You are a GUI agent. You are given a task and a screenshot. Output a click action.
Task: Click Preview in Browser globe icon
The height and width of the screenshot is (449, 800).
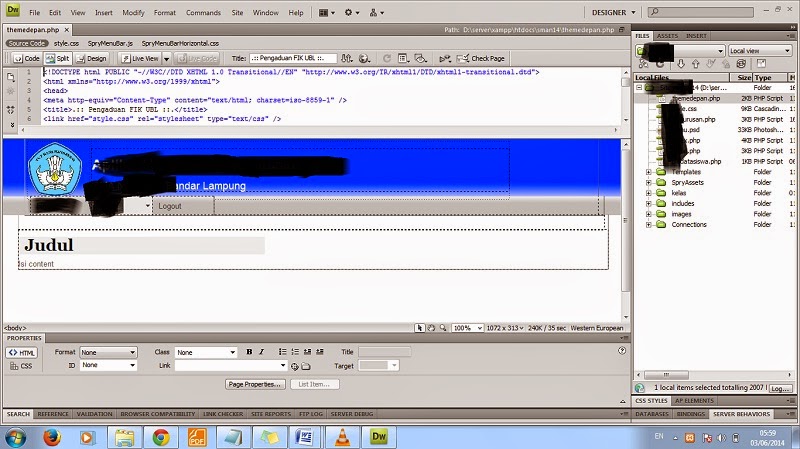[x=364, y=58]
